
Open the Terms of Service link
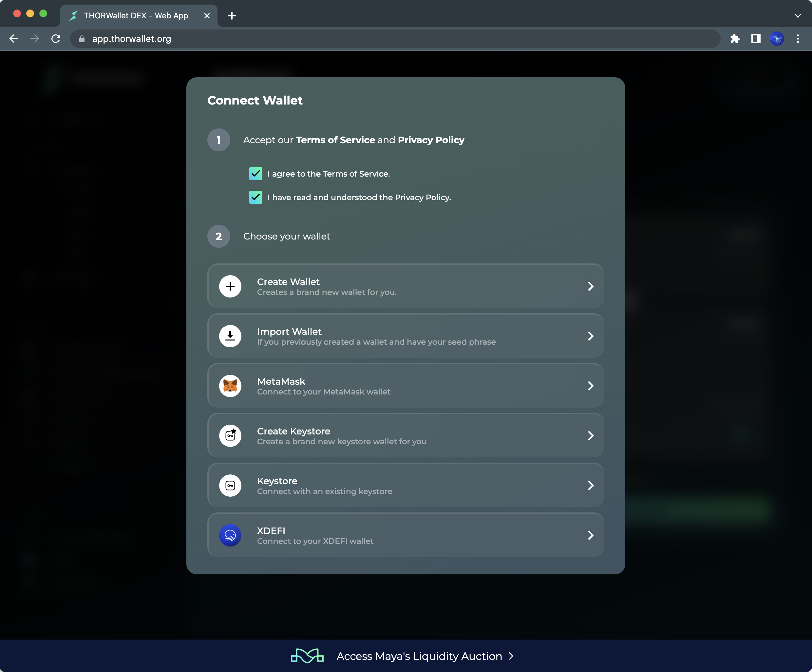tap(335, 140)
